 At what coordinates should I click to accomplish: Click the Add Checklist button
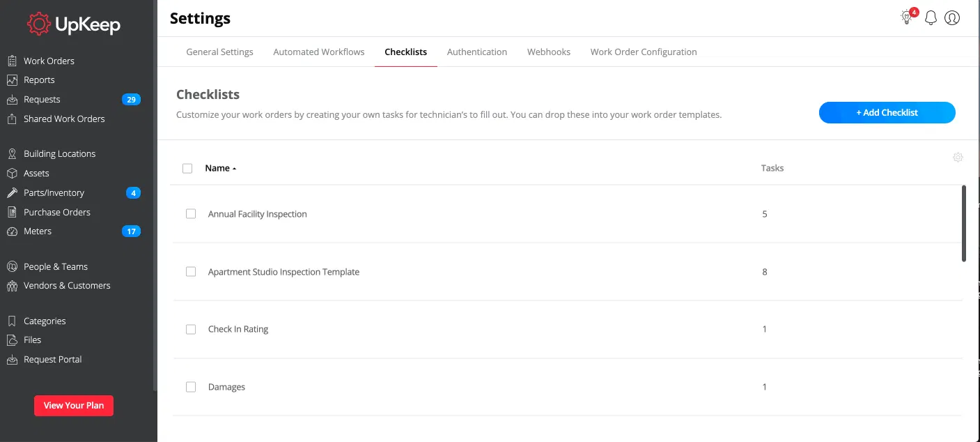pyautogui.click(x=887, y=112)
